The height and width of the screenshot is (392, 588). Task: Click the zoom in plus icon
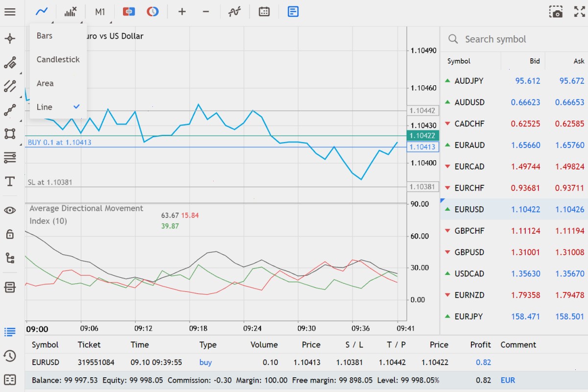(x=182, y=11)
